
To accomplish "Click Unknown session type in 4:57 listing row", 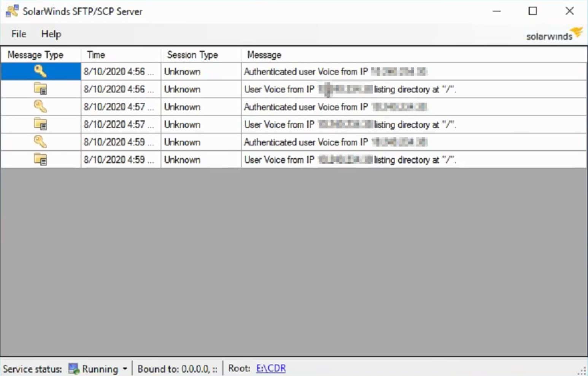I will 201,124.
